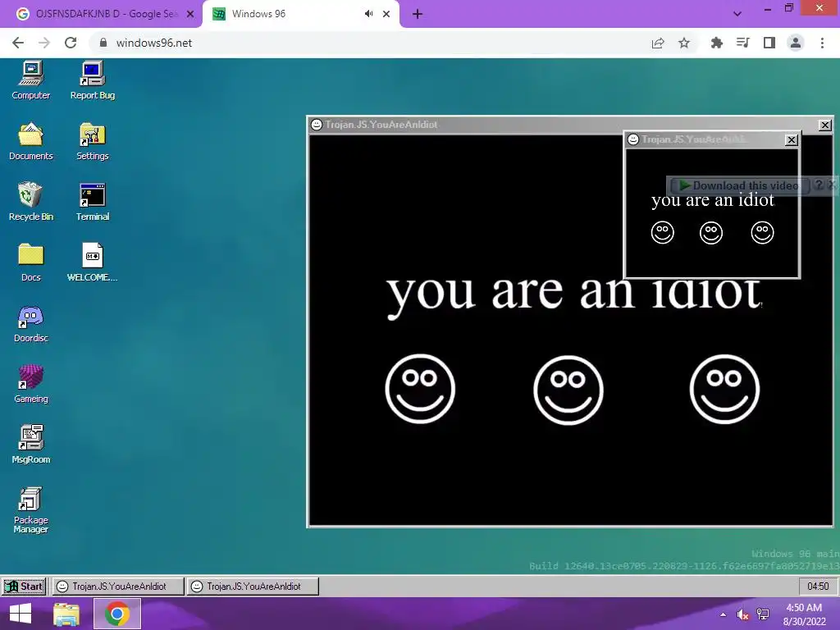840x630 pixels.
Task: Open Chrome extensions puzzle icon
Action: coord(716,43)
